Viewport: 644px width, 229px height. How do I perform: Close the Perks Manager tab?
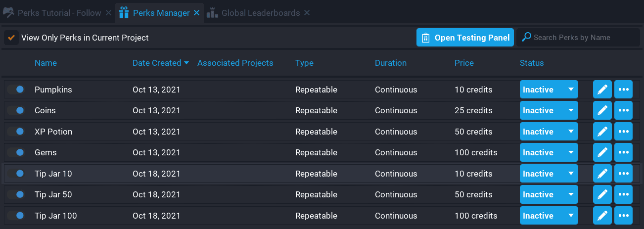(197, 13)
